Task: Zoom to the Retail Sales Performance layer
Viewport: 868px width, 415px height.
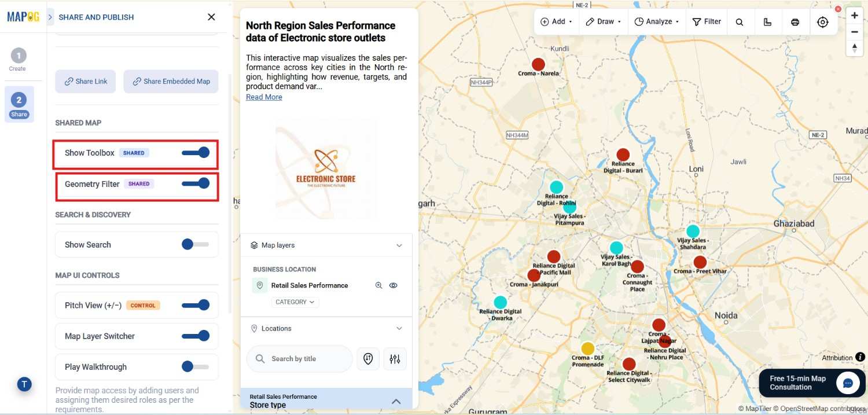Action: (x=379, y=285)
